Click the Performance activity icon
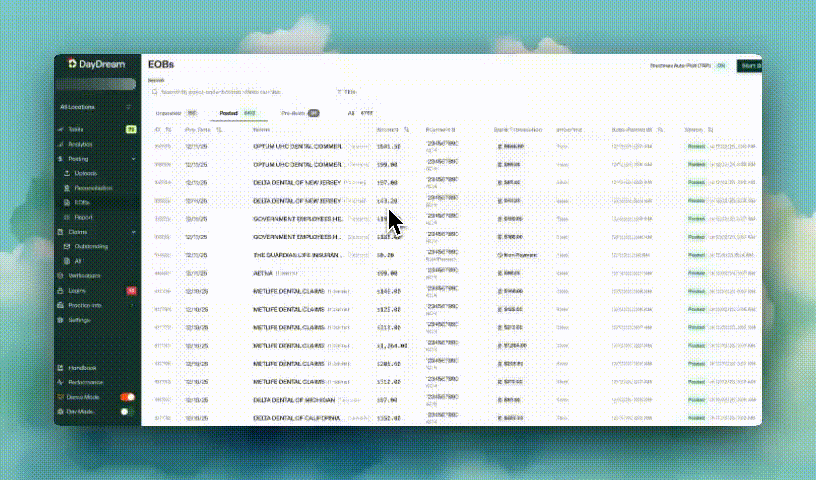 [61, 382]
